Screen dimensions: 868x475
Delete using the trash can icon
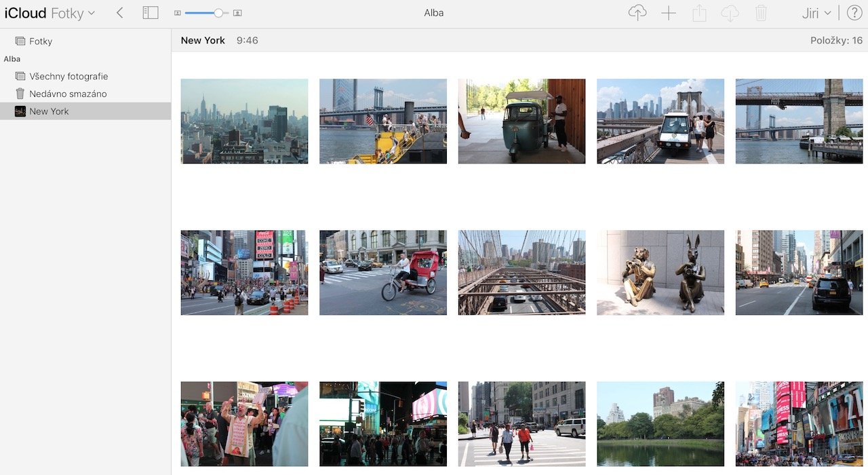coord(762,13)
